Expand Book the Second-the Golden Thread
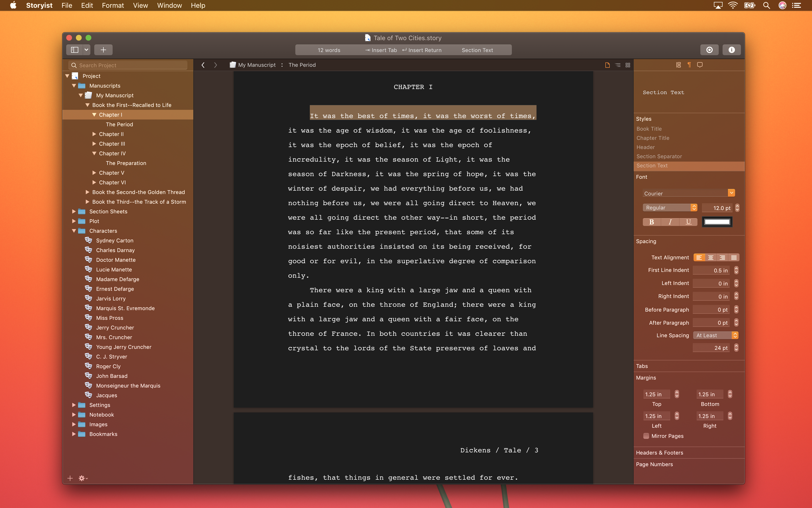The image size is (812, 508). pyautogui.click(x=87, y=192)
